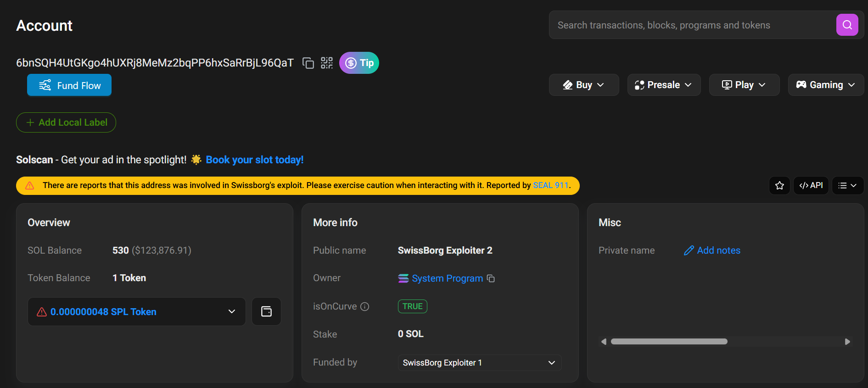Screen dimensions: 868x388
Task: Click the Misc scrollbar right arrow
Action: point(847,342)
